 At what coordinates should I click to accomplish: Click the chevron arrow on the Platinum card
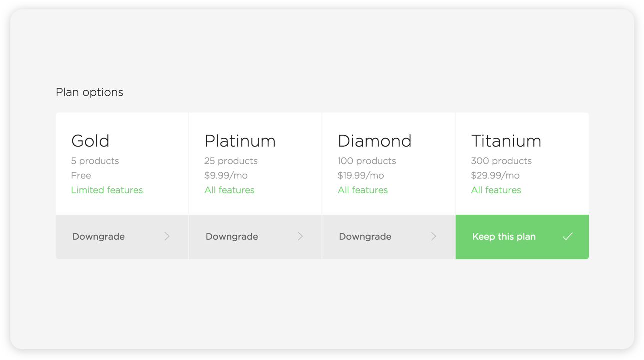(x=300, y=236)
